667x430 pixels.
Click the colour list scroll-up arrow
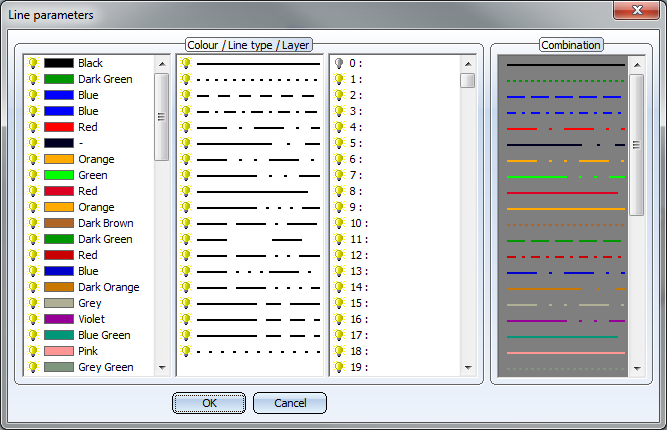[162, 64]
